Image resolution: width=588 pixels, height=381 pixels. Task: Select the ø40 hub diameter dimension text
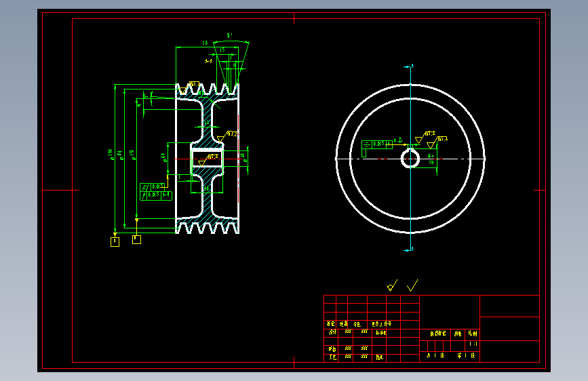click(x=163, y=157)
